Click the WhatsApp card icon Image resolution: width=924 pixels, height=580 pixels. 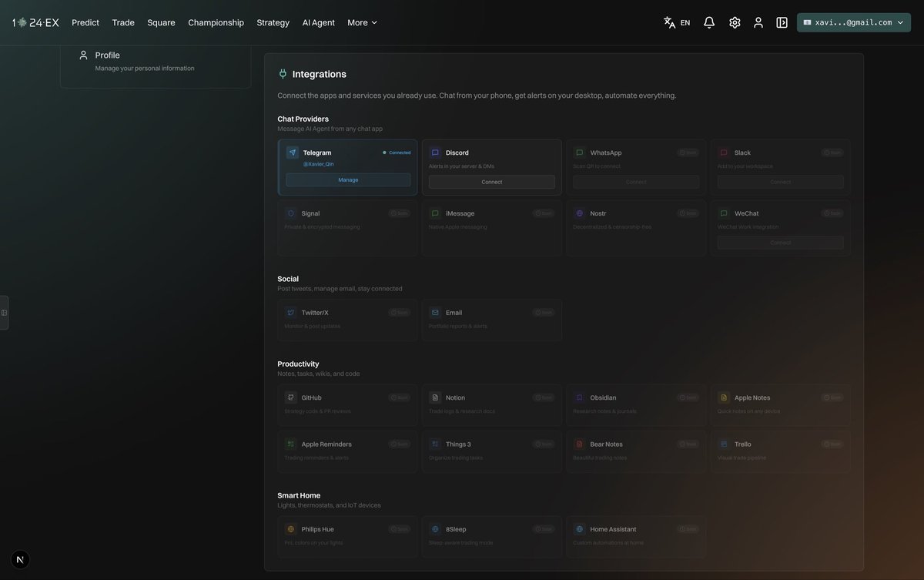(x=580, y=153)
